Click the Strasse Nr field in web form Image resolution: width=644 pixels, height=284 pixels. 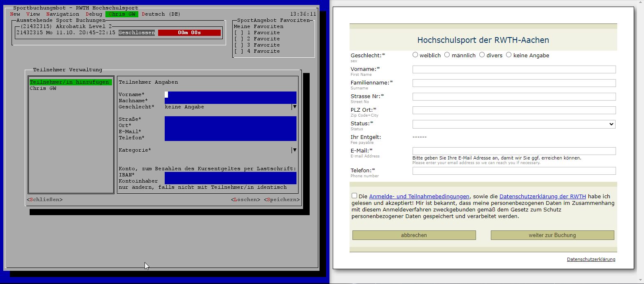point(514,97)
